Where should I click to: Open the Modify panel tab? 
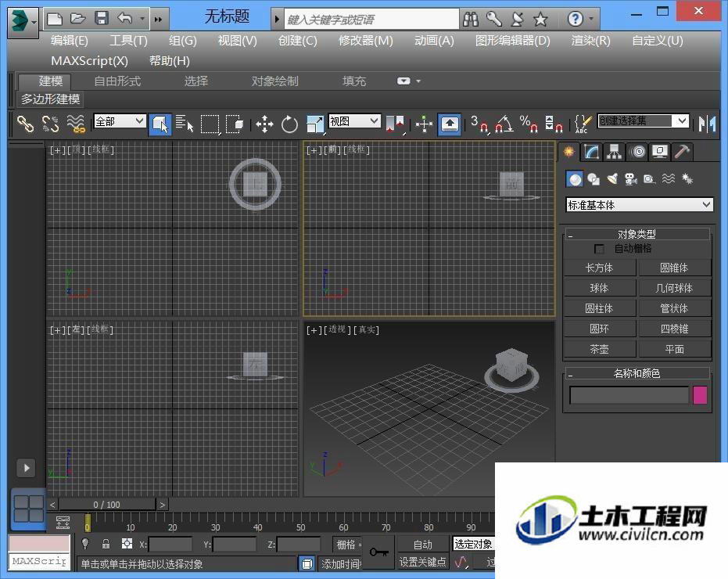tap(591, 152)
